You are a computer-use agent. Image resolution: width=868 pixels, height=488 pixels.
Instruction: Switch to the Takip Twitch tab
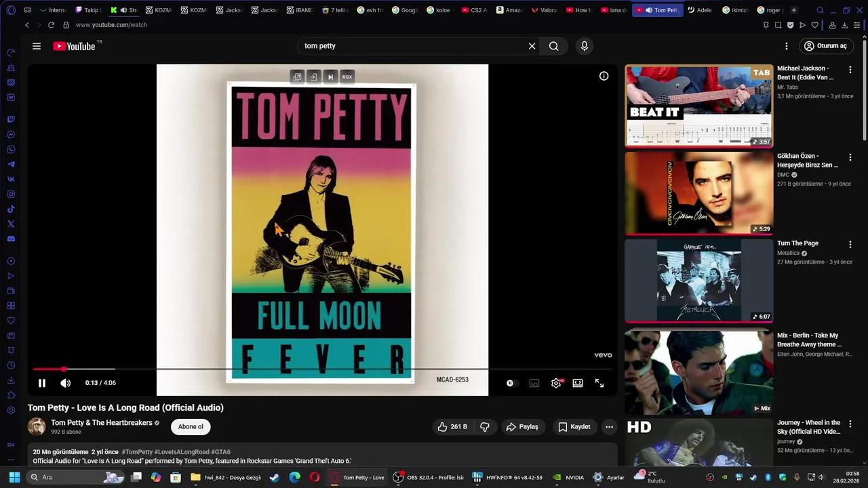click(x=87, y=10)
